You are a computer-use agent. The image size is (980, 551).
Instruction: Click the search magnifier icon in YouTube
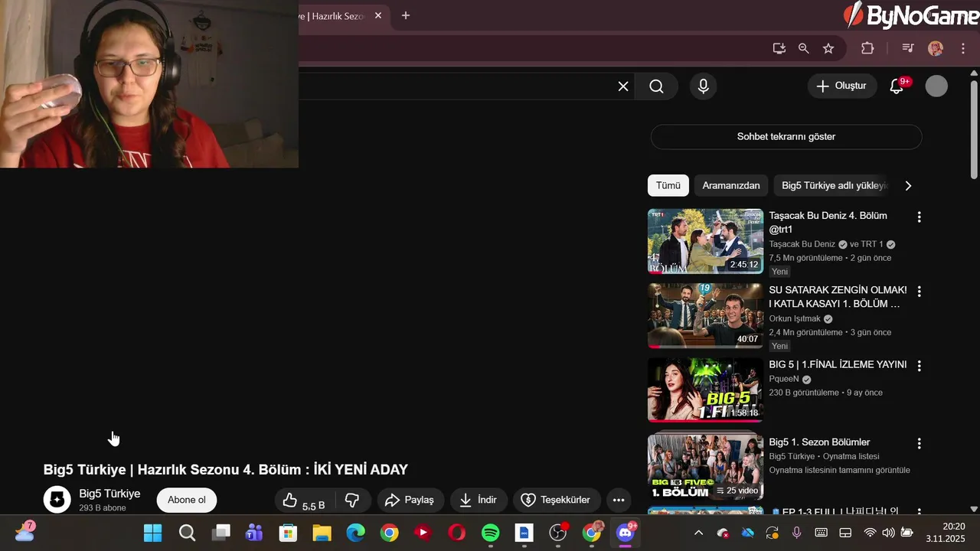pyautogui.click(x=656, y=86)
